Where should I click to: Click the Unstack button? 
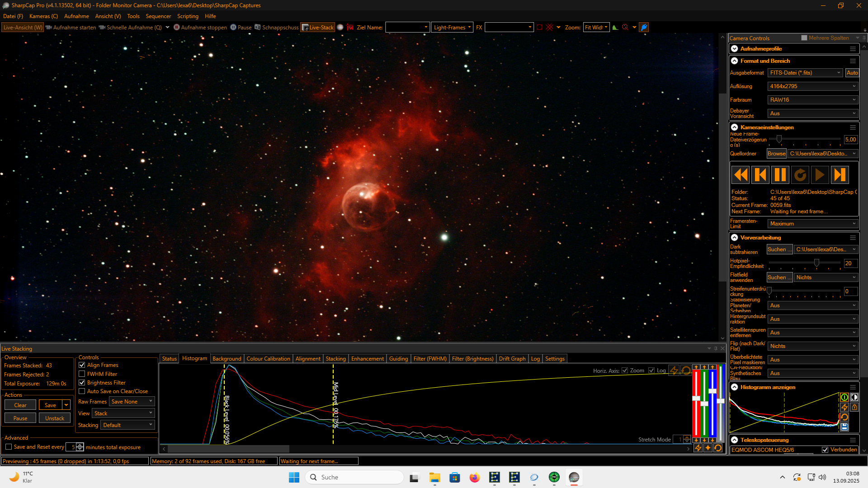pyautogui.click(x=55, y=418)
